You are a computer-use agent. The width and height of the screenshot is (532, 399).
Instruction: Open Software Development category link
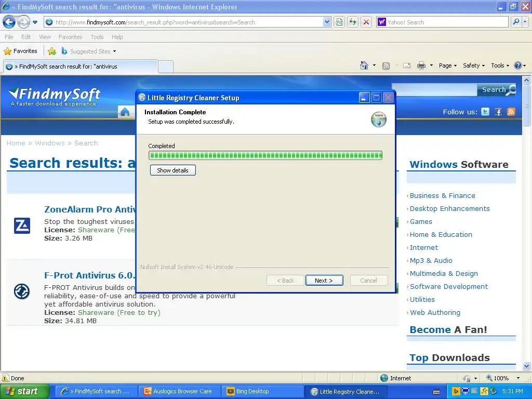(448, 287)
